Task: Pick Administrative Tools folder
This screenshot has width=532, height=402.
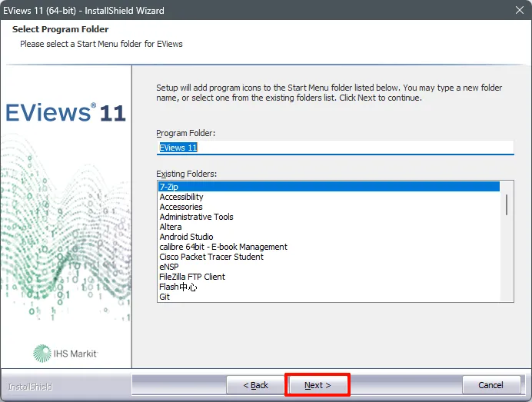Action: pyautogui.click(x=328, y=217)
